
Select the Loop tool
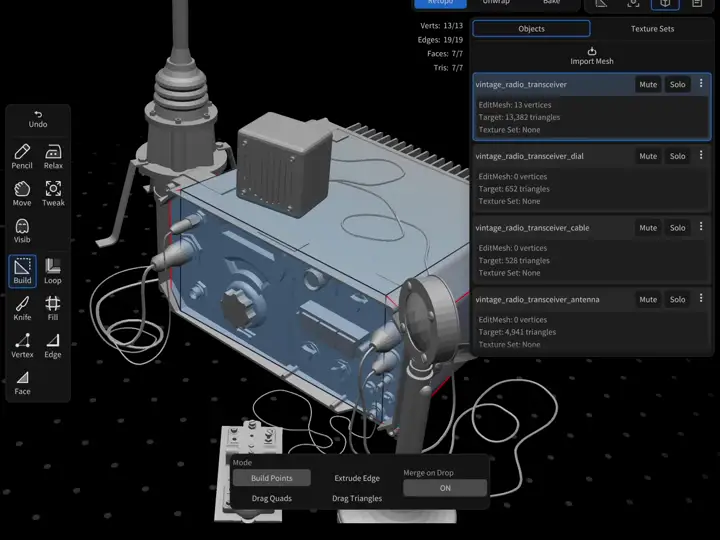(x=53, y=271)
